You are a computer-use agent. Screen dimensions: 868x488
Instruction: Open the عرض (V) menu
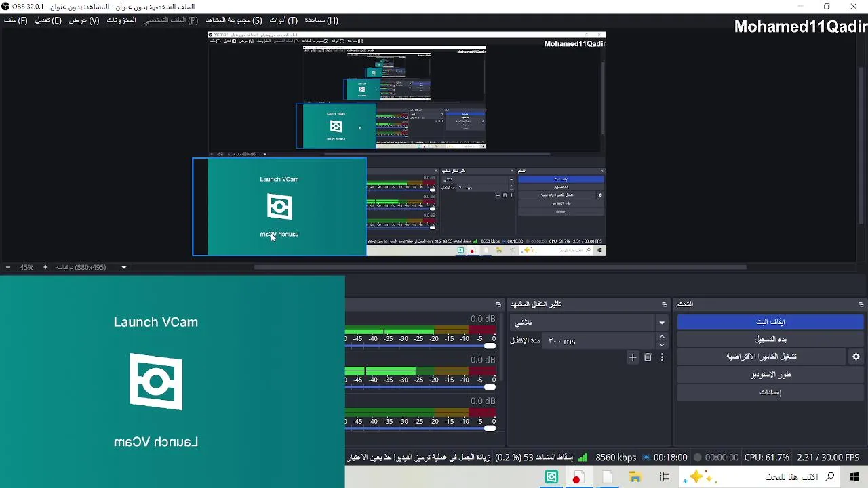(x=84, y=20)
